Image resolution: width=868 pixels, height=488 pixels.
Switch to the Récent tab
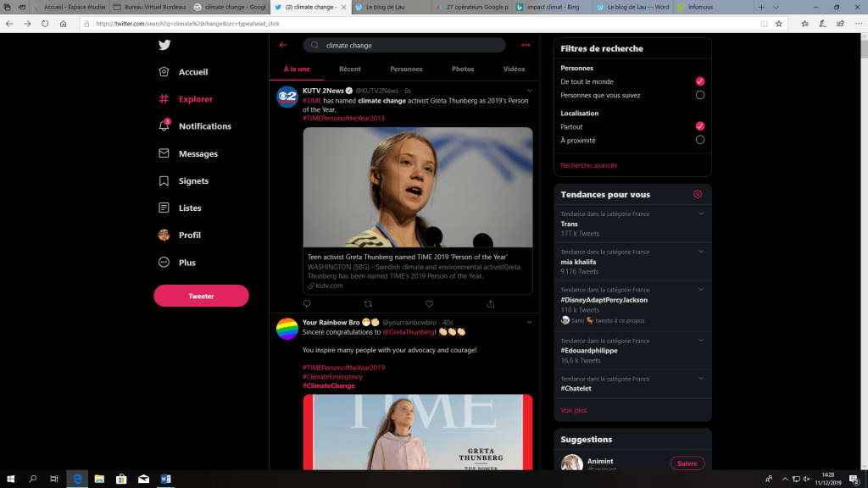tap(349, 69)
